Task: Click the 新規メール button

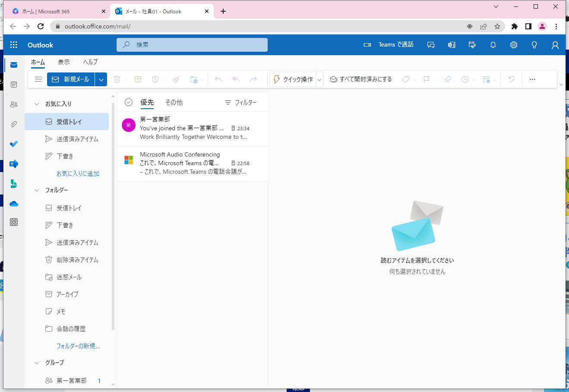Action: tap(70, 79)
